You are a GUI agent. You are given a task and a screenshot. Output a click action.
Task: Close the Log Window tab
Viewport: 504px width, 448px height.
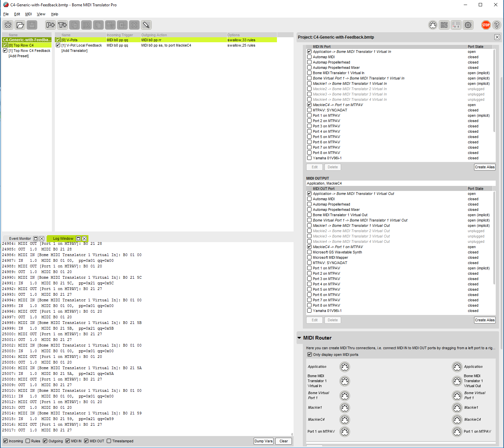pos(84,238)
